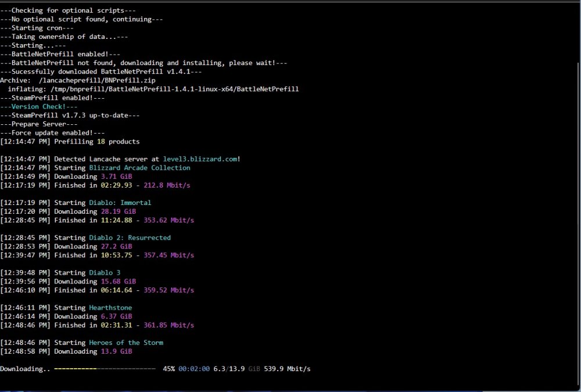Click the '6.3/13.9' downloaded amount

pyautogui.click(x=229, y=369)
